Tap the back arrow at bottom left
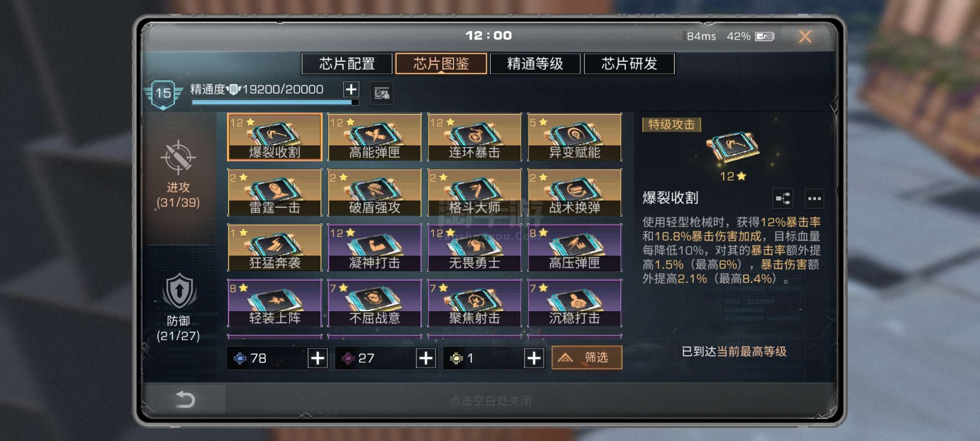This screenshot has width=980, height=441. coord(185,399)
